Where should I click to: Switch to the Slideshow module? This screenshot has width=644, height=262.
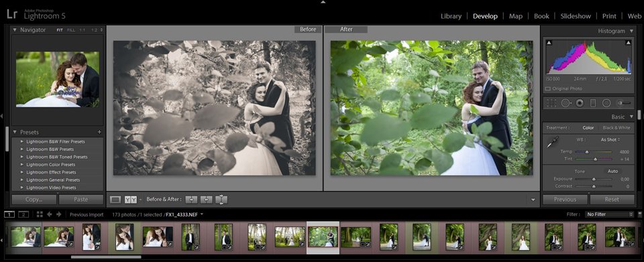[x=576, y=16]
